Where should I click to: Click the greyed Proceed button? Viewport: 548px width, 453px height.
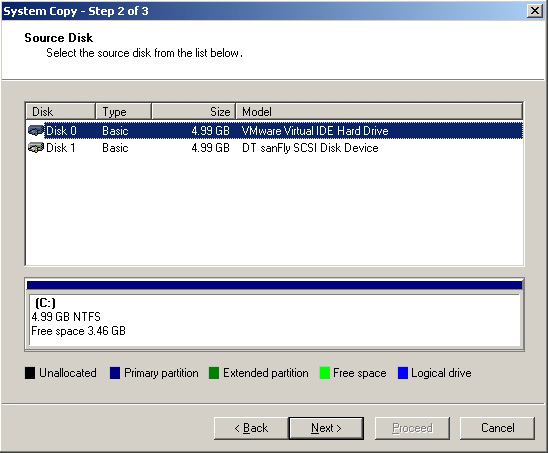pyautogui.click(x=412, y=428)
